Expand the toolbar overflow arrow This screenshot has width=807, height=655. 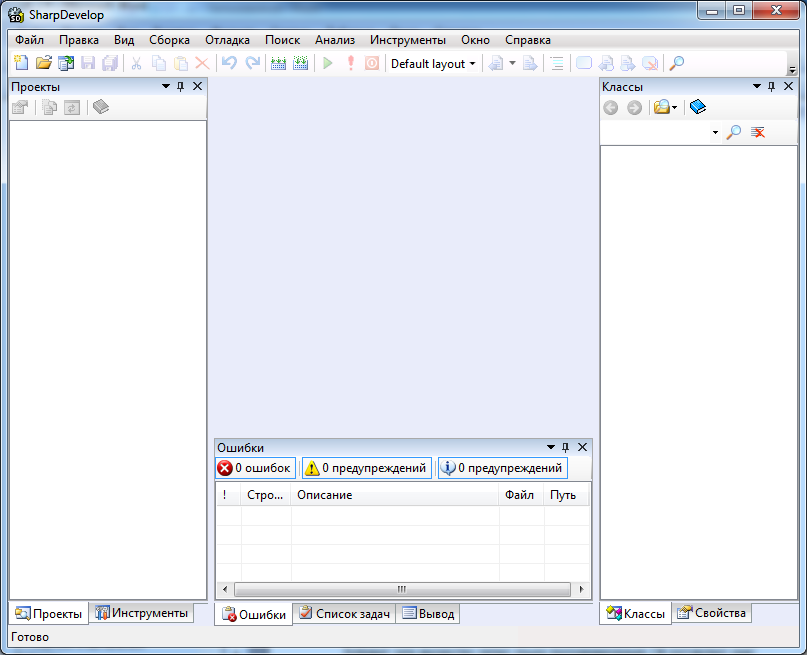tap(792, 68)
